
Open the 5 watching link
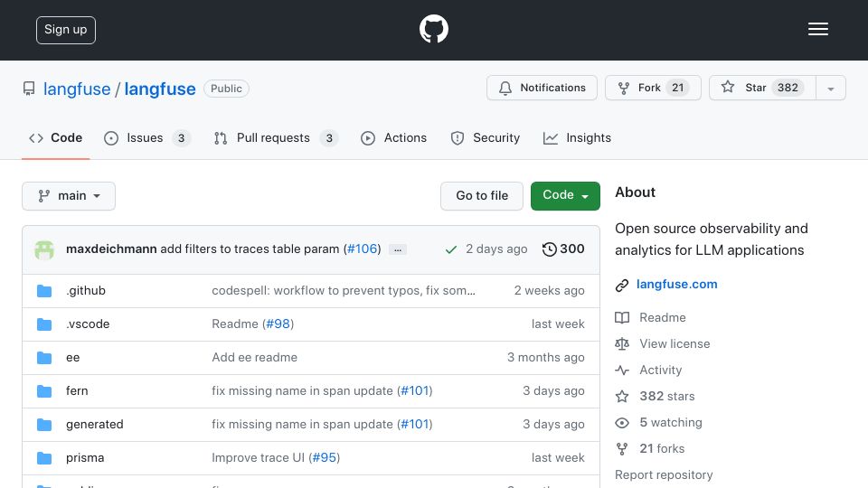point(671,423)
